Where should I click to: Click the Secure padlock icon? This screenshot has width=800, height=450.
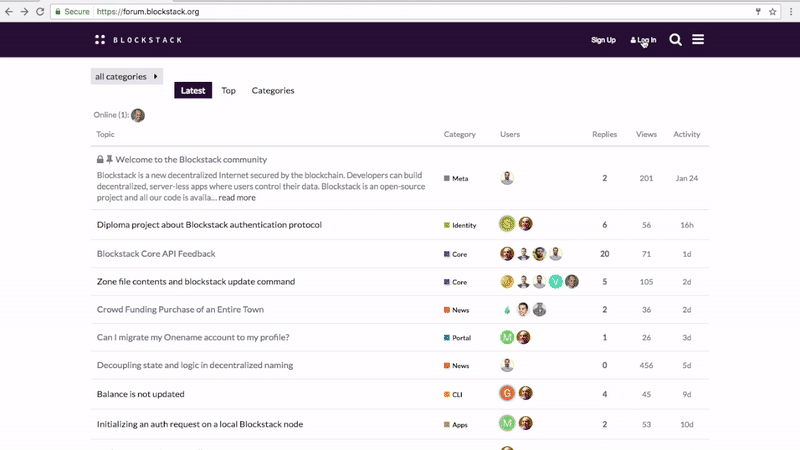click(58, 11)
